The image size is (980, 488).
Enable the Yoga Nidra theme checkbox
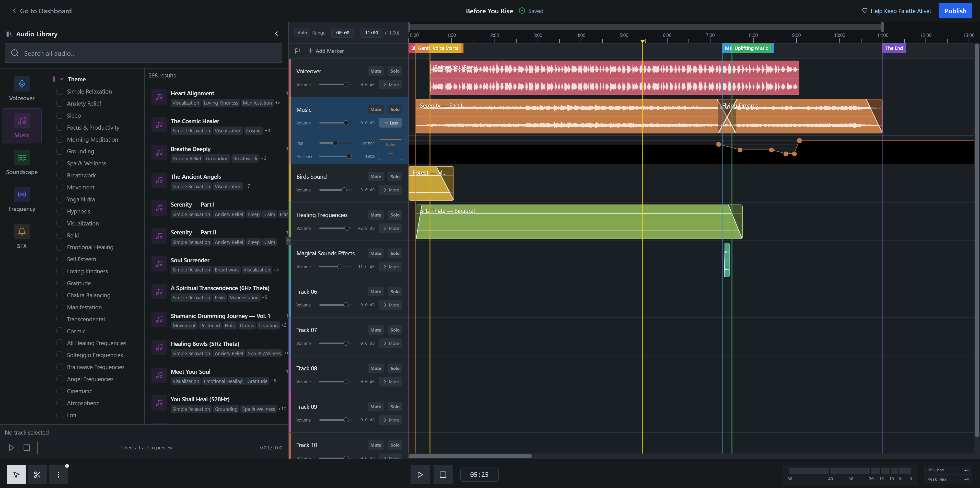(60, 199)
